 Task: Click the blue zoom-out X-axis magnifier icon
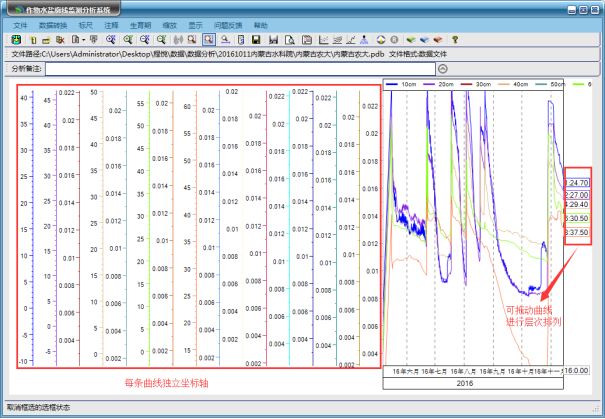pyautogui.click(x=144, y=39)
